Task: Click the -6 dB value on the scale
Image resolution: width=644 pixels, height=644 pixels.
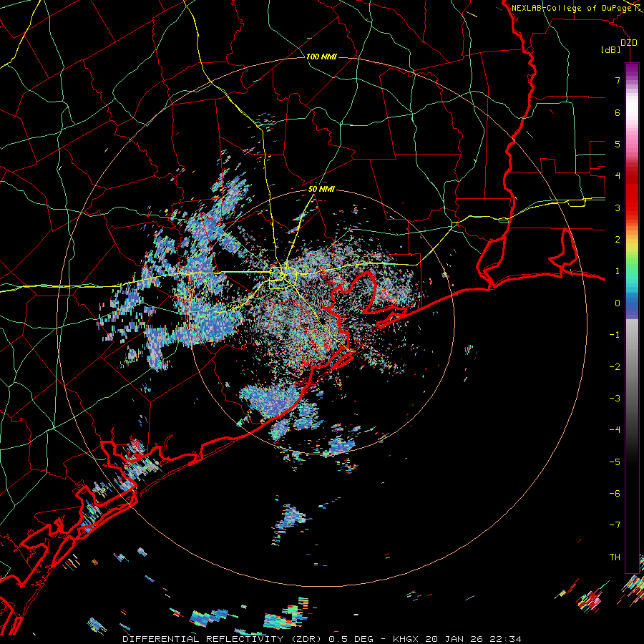Action: point(615,493)
